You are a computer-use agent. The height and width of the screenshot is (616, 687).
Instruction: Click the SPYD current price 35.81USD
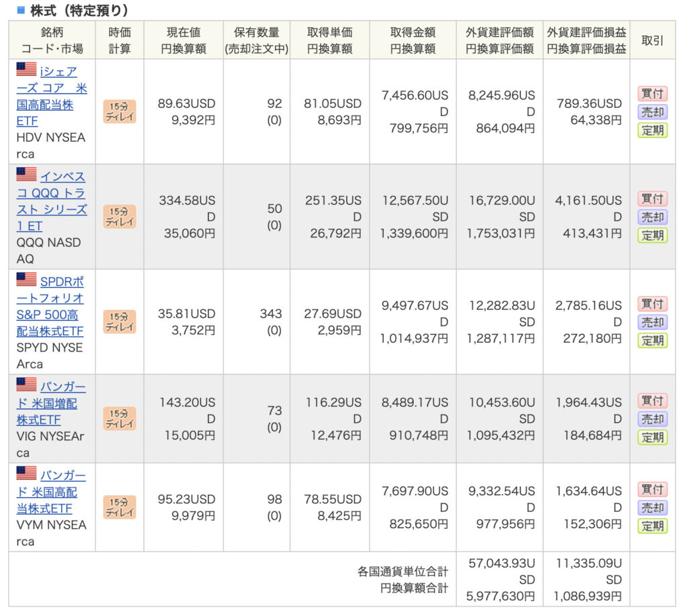pyautogui.click(x=187, y=314)
